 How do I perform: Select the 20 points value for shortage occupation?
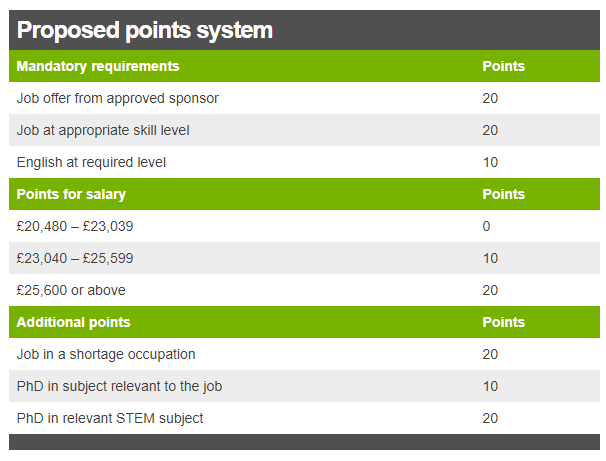click(x=490, y=354)
